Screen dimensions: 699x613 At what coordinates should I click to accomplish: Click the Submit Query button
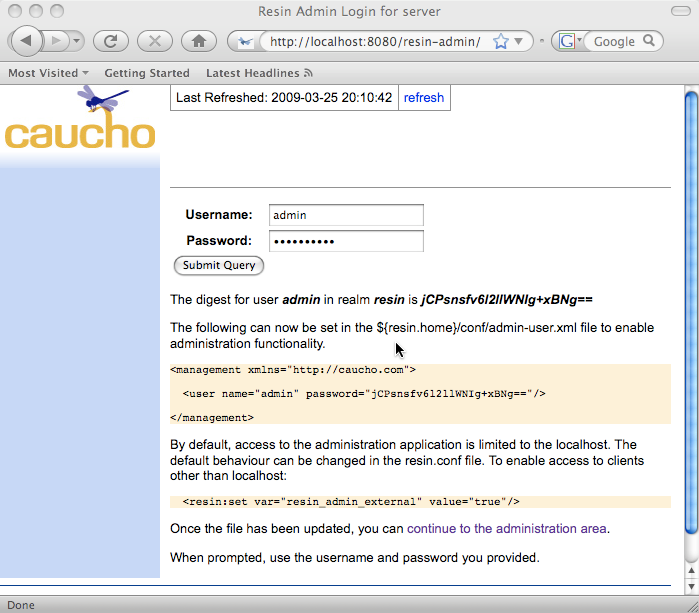(x=218, y=265)
